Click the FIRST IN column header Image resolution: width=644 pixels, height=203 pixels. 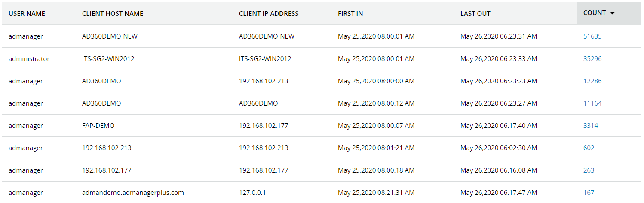[350, 14]
